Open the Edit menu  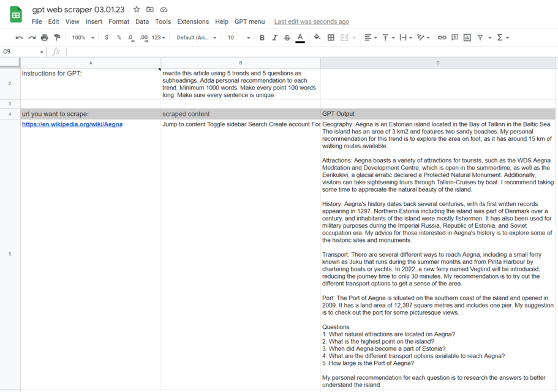point(53,21)
